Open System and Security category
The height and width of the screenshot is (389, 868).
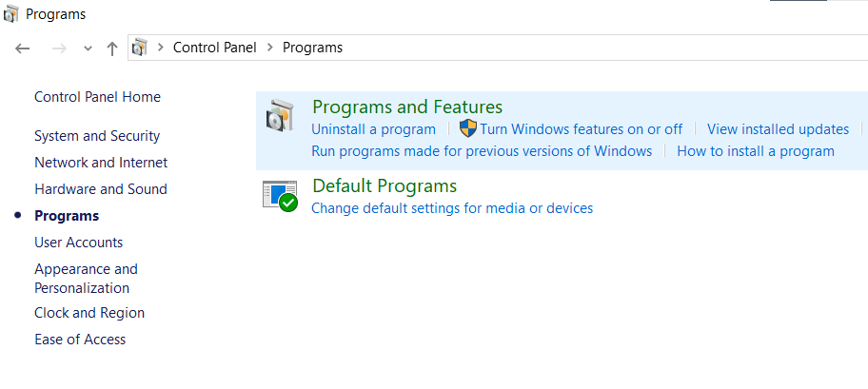(97, 136)
